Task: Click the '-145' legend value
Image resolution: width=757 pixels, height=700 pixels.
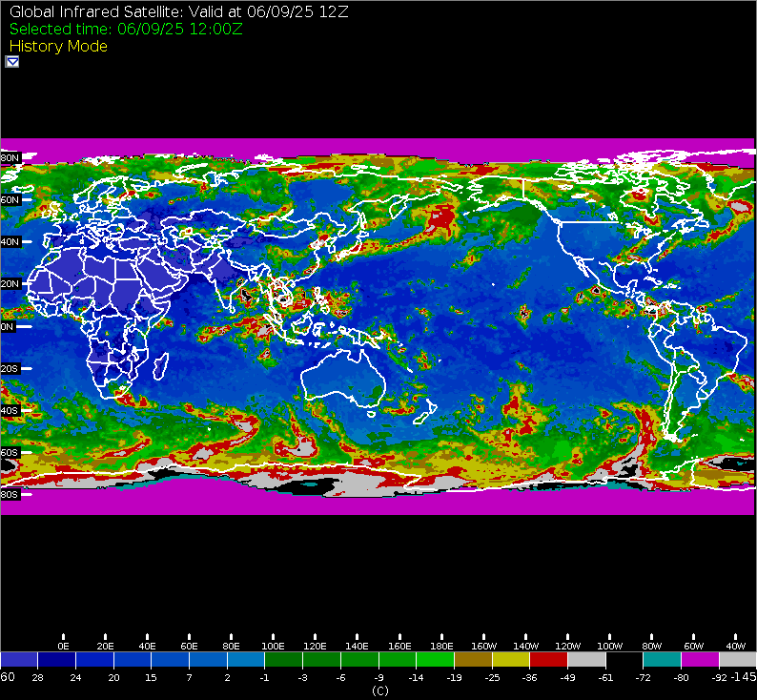Action: click(x=743, y=677)
